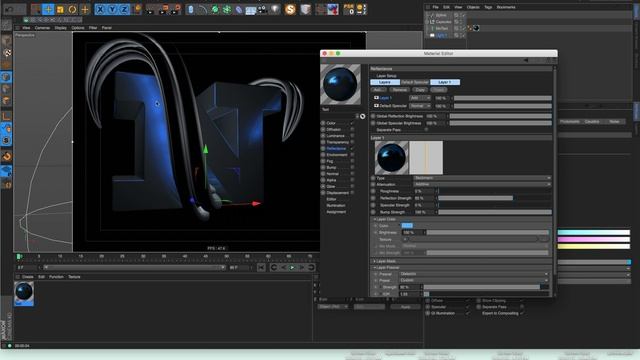Collapse the Layer Fresnel section
Viewport: 640px width, 360px height.
point(375,268)
